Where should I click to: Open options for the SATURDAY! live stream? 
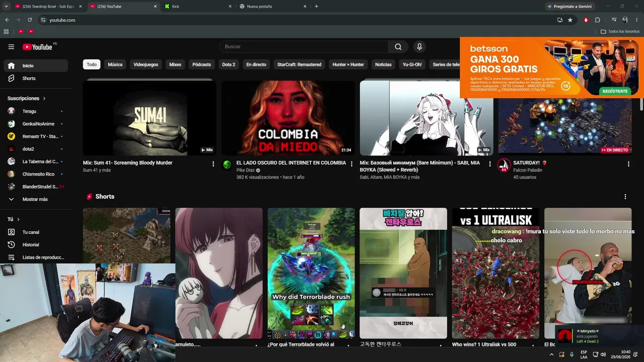[628, 164]
